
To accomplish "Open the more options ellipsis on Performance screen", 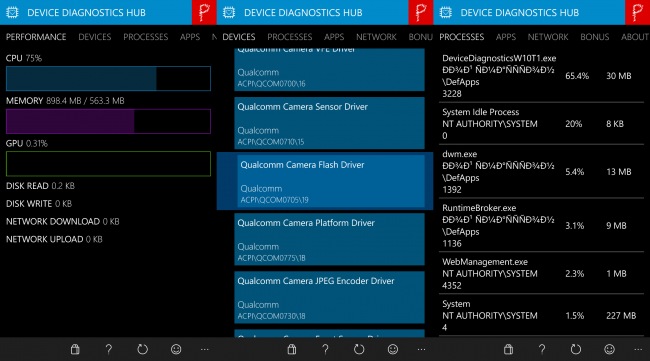I will pyautogui.click(x=205, y=349).
